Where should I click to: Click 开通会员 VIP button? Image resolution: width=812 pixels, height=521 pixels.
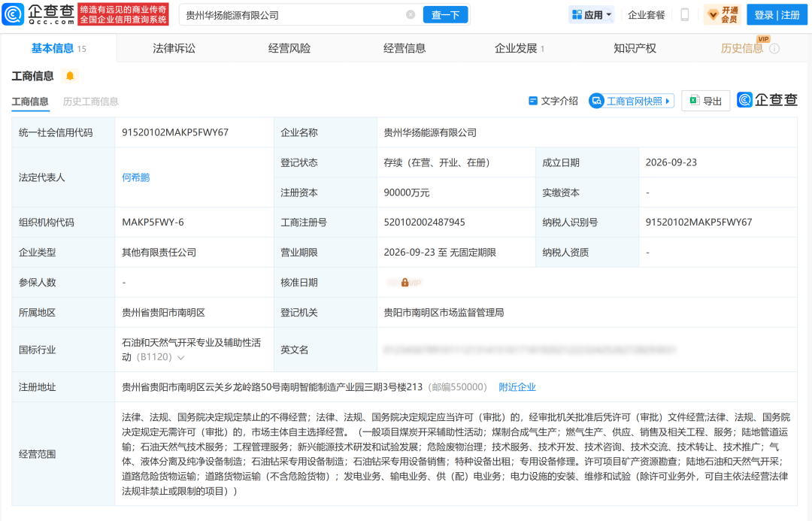[723, 14]
